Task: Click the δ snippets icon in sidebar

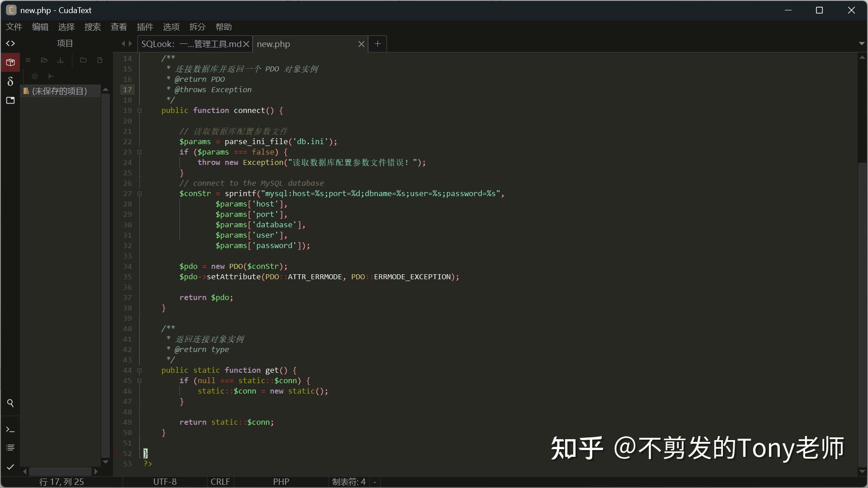Action: coord(10,82)
